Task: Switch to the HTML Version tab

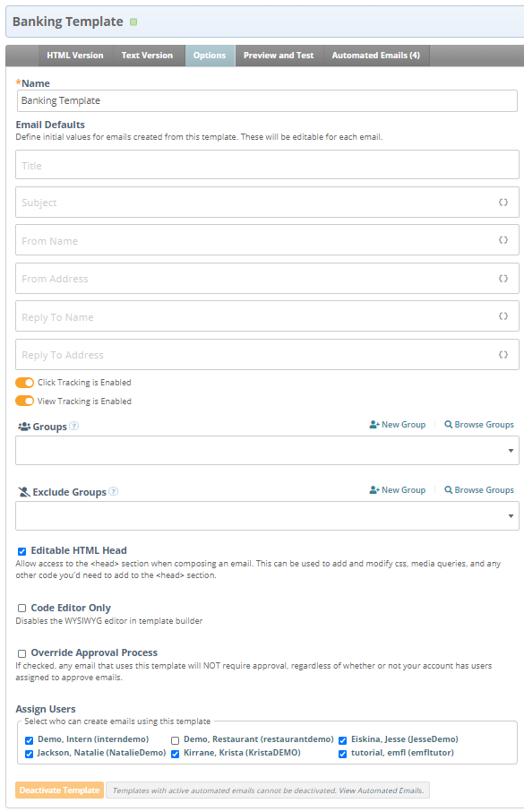Action: point(75,56)
